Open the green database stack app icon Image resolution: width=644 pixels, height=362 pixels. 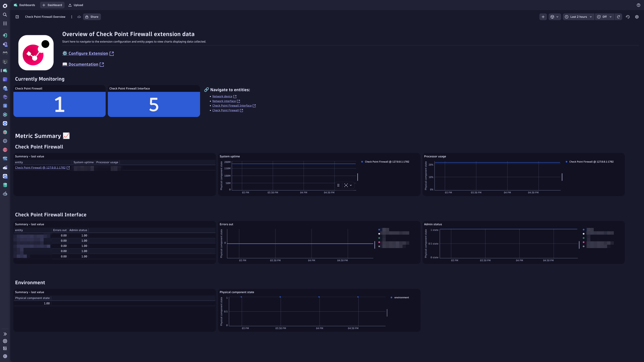(x=5, y=185)
